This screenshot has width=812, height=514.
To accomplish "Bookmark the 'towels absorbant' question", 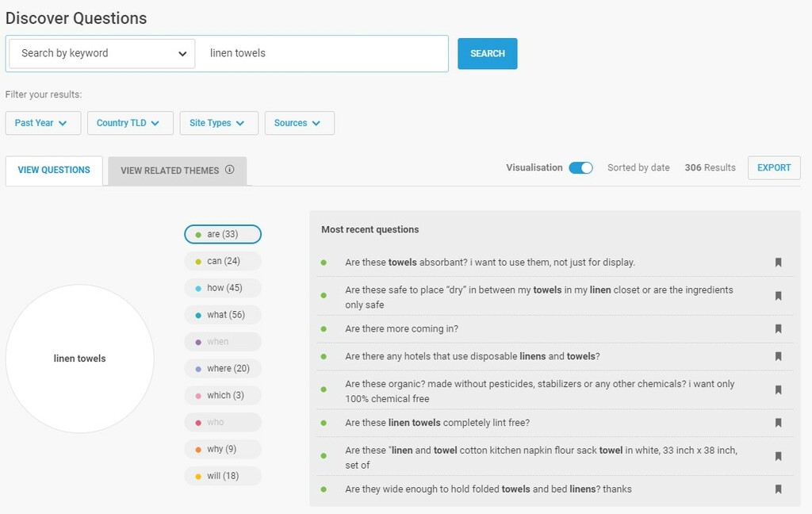I will [x=778, y=263].
